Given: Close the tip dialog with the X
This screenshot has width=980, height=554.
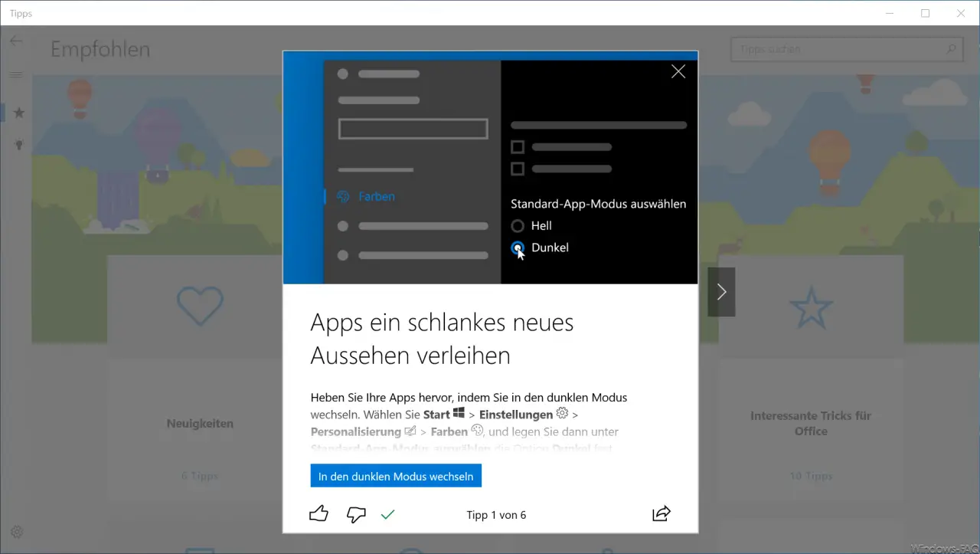Looking at the screenshot, I should tap(678, 71).
